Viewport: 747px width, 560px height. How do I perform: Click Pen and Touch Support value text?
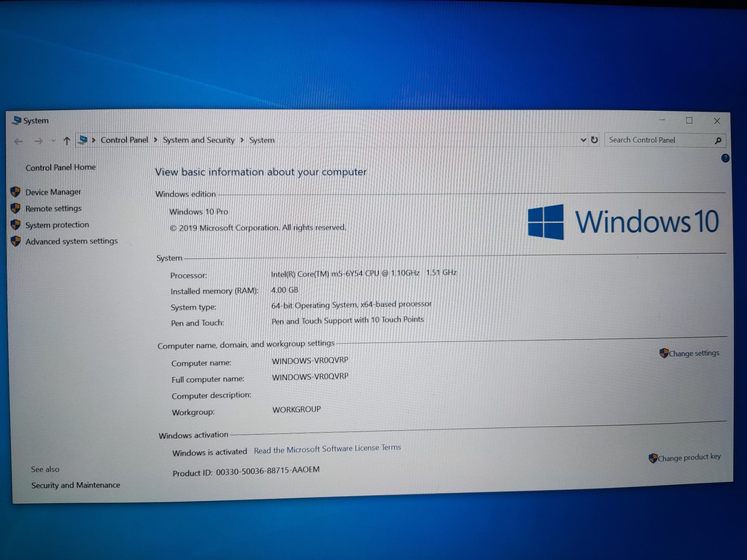pyautogui.click(x=347, y=321)
